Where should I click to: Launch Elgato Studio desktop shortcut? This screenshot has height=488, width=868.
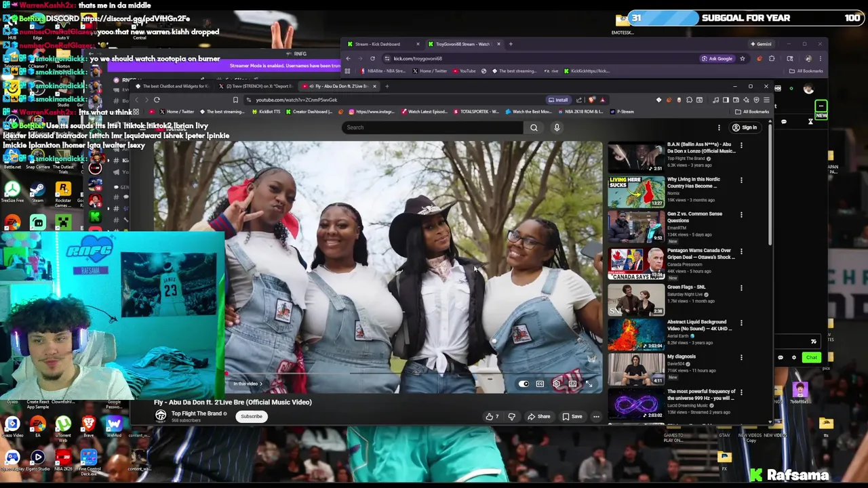[37, 461]
